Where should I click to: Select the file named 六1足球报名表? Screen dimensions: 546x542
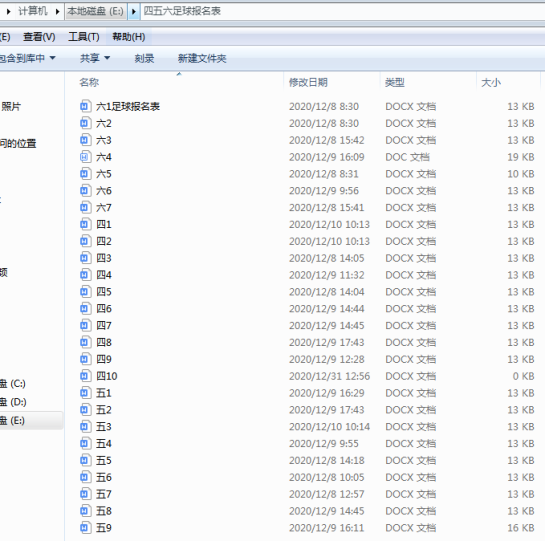click(128, 106)
